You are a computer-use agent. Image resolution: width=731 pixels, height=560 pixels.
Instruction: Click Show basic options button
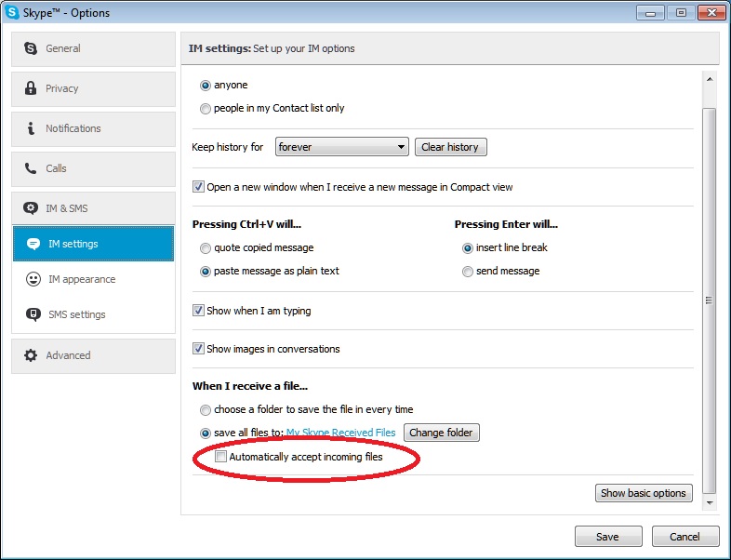tap(644, 493)
